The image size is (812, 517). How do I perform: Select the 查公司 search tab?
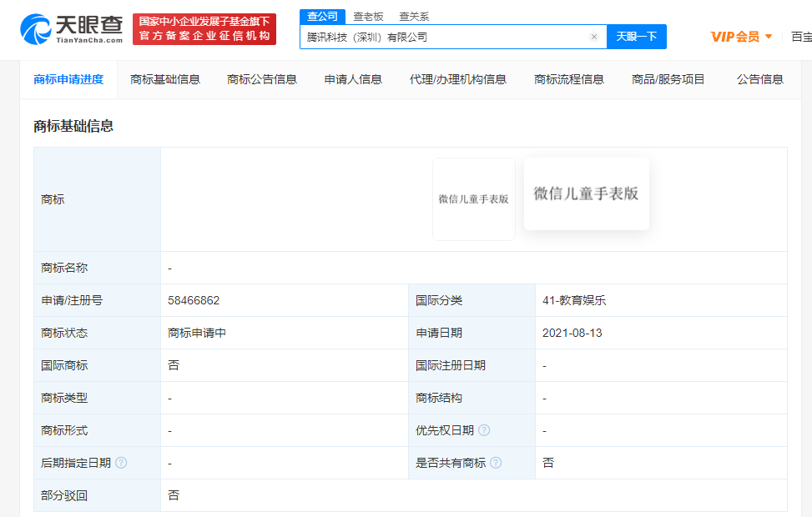click(322, 17)
